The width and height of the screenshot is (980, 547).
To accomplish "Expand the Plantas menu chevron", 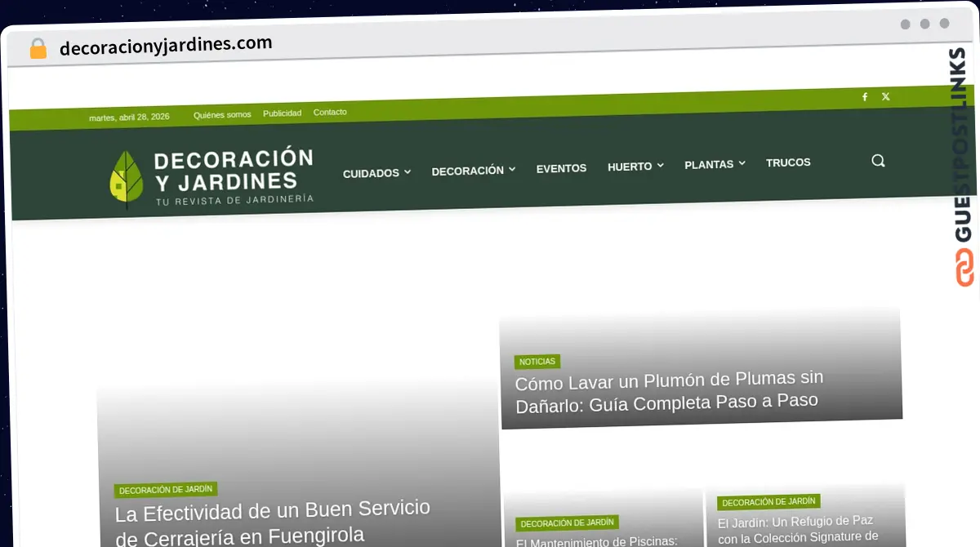I will 742,163.
